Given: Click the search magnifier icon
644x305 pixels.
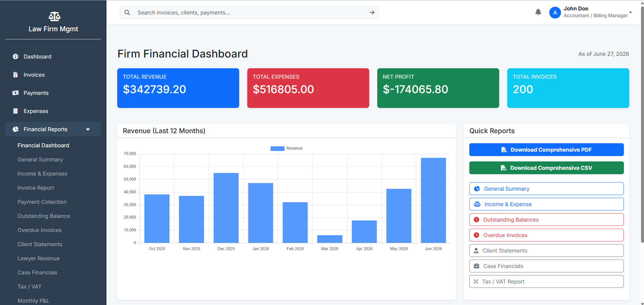Looking at the screenshot, I should point(127,12).
